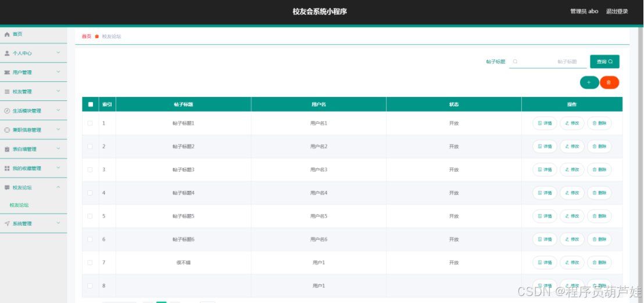Click the round icon beside 兼职信息管理

[6, 130]
